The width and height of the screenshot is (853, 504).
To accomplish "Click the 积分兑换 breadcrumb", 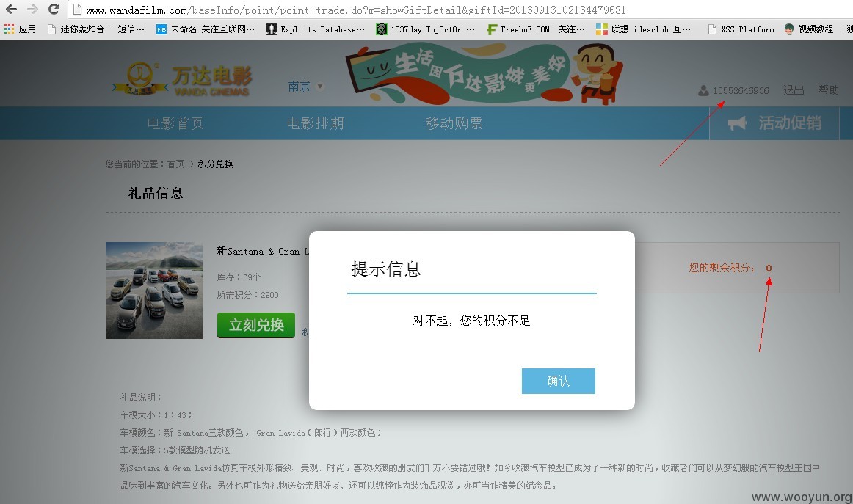I will pos(215,164).
